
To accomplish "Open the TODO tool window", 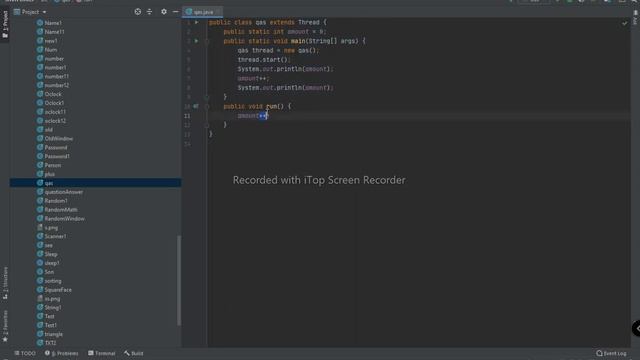I will 25,353.
